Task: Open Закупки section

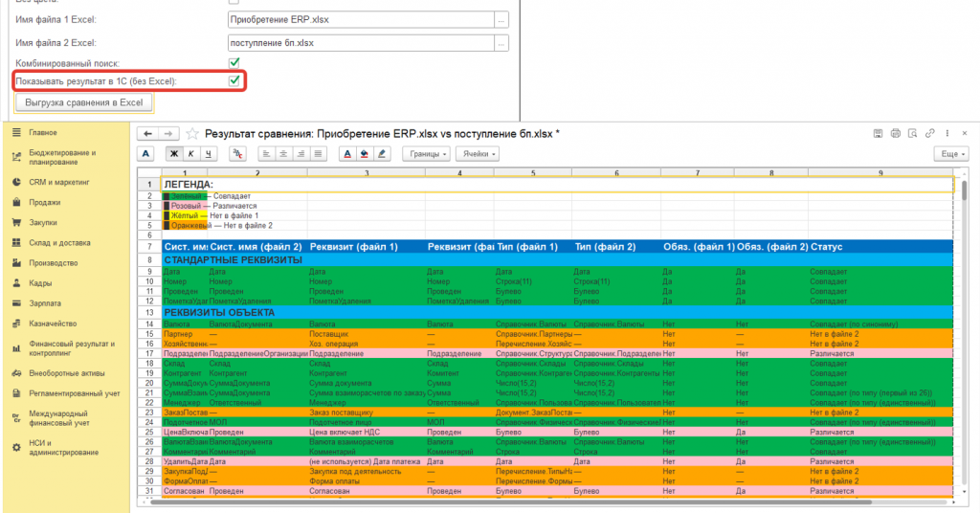Action: pos(42,222)
